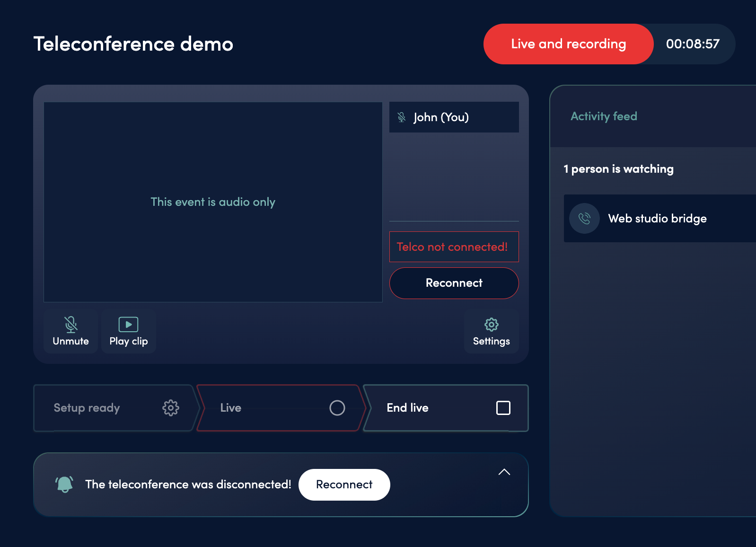Click the gear icon in Setup ready
This screenshot has height=547, width=756.
tap(171, 408)
